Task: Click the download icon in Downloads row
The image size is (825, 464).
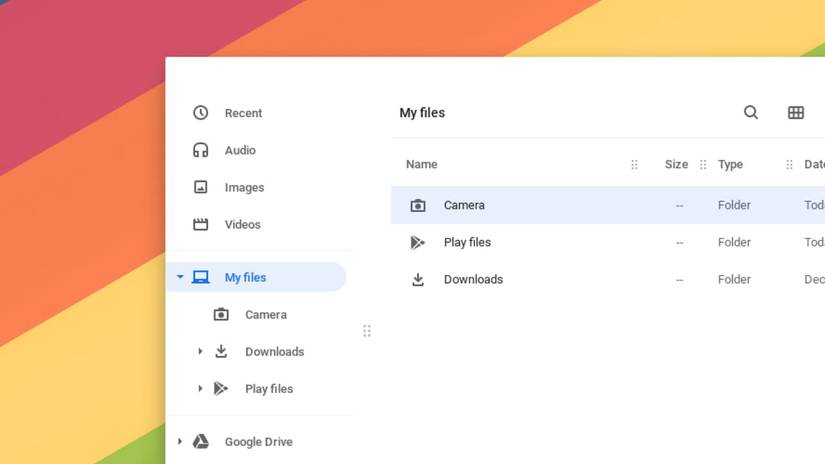Action: point(418,279)
